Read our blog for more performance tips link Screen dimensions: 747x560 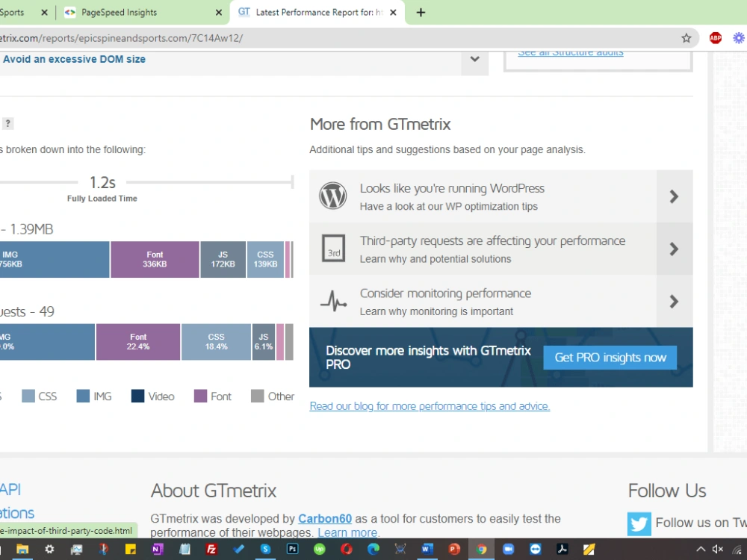[x=430, y=406]
